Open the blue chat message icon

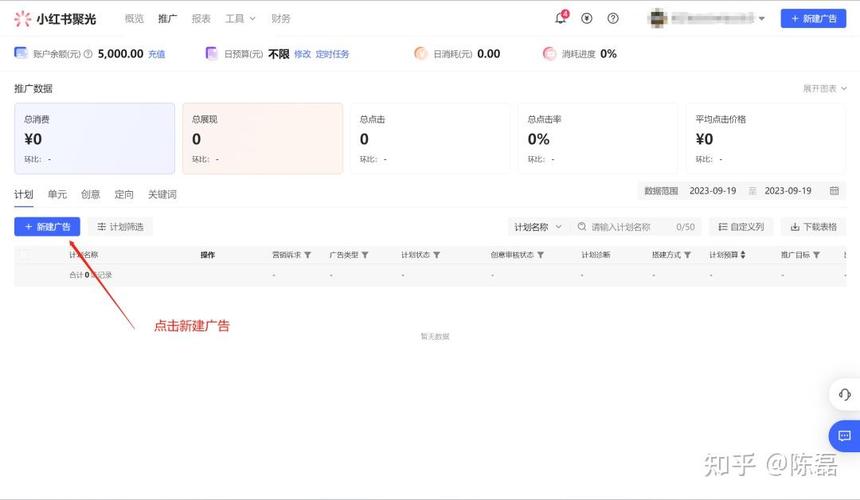click(x=844, y=436)
